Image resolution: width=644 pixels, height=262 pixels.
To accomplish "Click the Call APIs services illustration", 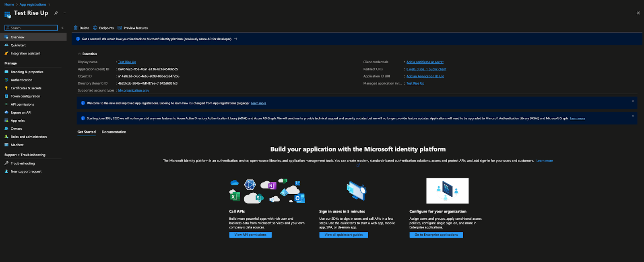I will (x=267, y=191).
